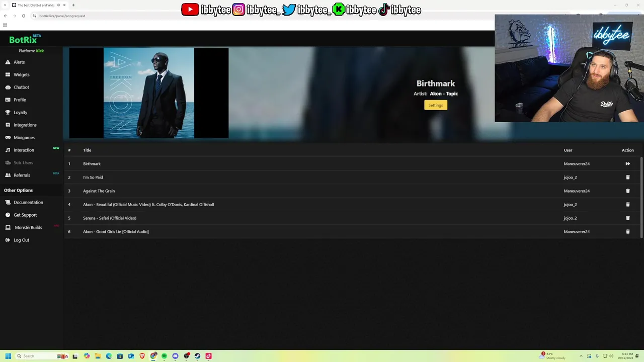
Task: Select the Against The Grain title
Action: point(99,191)
